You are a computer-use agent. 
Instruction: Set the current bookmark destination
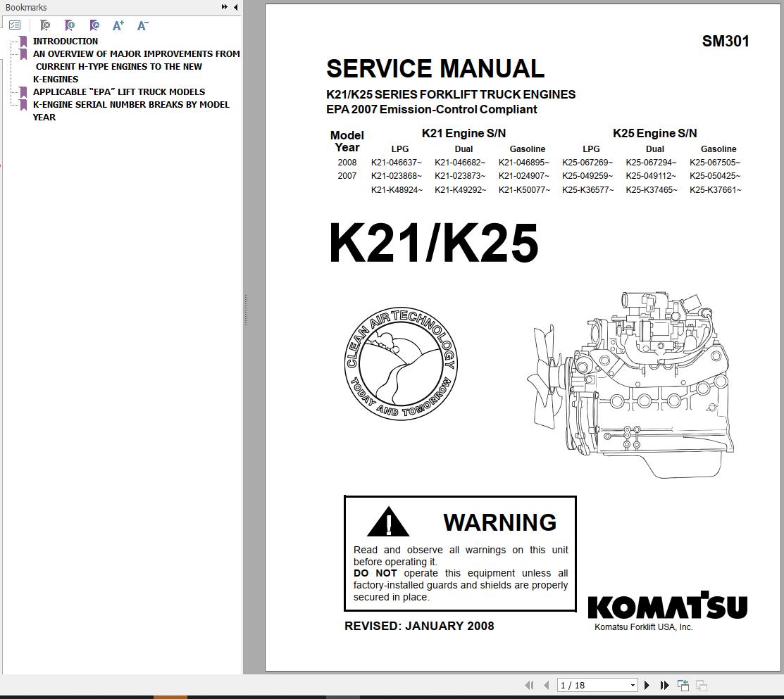[x=94, y=25]
